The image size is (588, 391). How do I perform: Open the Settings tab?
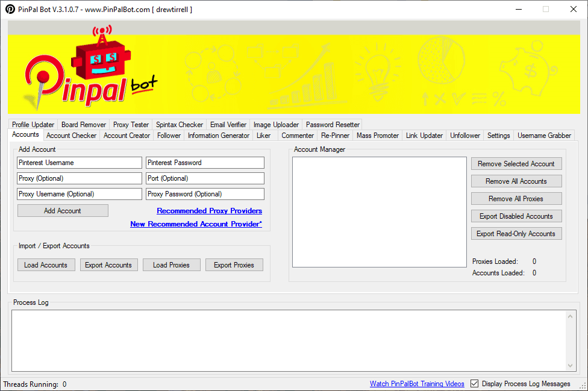[x=498, y=135]
